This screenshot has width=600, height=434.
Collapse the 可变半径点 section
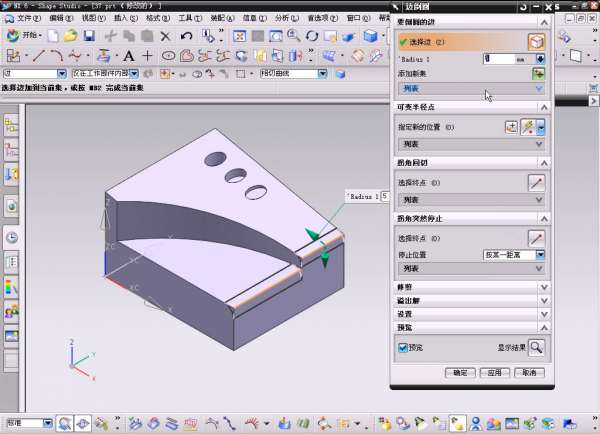coord(543,107)
